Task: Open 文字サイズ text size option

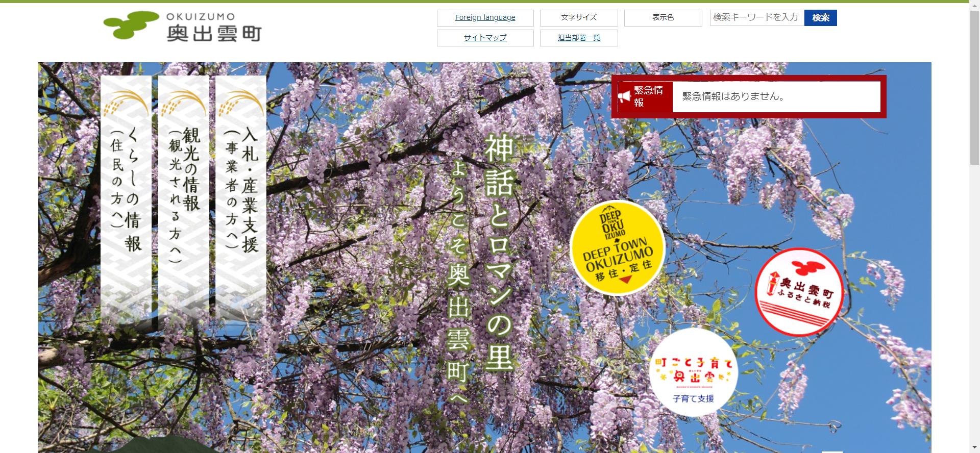Action: [579, 18]
